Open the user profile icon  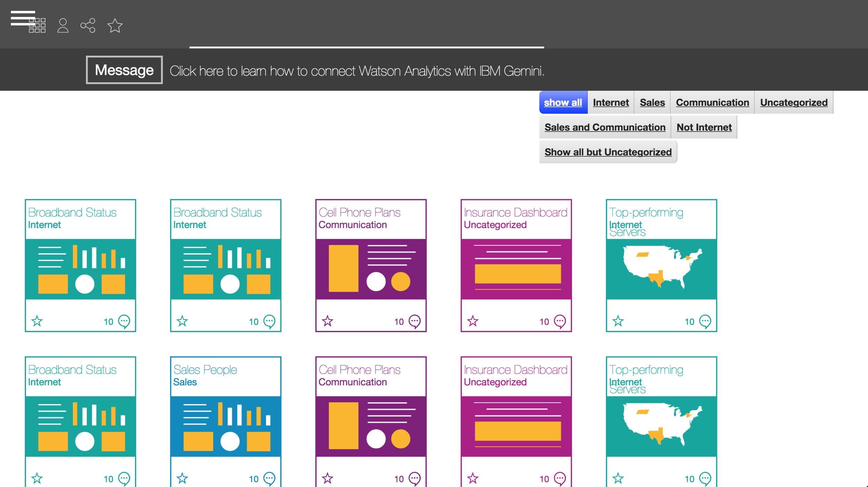point(63,25)
